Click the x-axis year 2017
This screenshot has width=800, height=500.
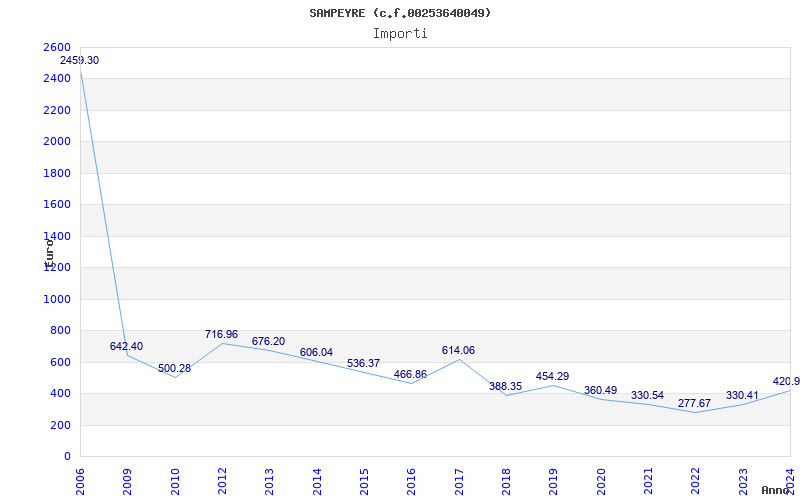(459, 482)
